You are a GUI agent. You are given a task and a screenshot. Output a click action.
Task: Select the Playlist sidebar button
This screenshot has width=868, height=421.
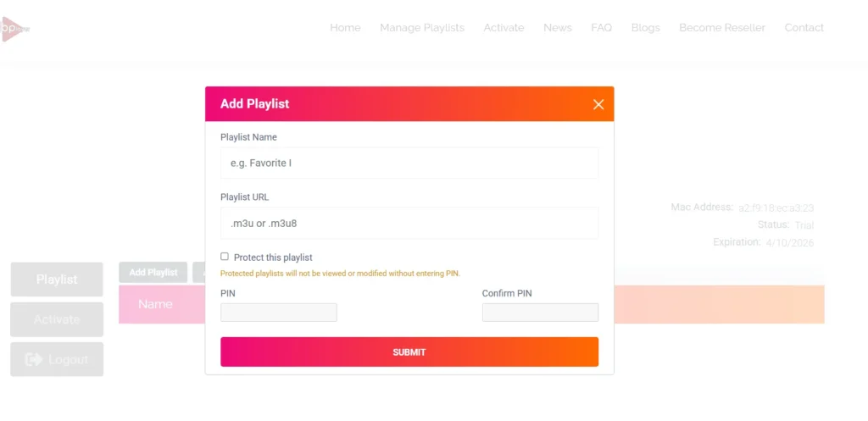pyautogui.click(x=57, y=280)
